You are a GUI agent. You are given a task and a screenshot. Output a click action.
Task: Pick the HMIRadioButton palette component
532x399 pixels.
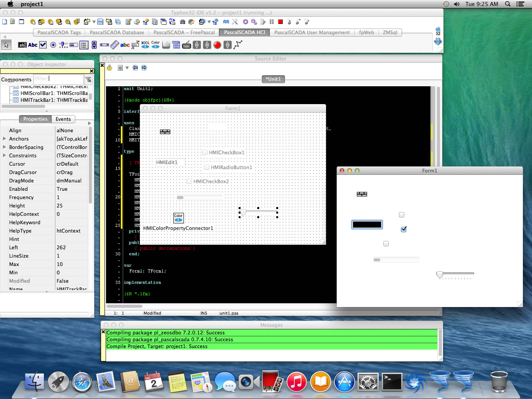point(53,45)
